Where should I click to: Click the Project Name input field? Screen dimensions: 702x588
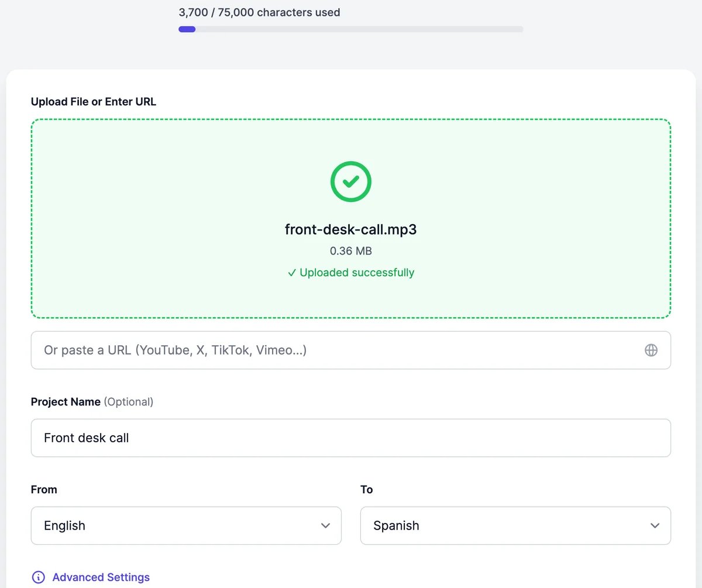(351, 438)
